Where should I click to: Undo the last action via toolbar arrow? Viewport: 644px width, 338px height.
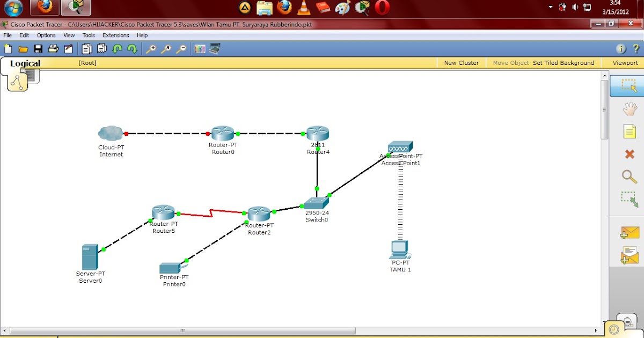pos(118,49)
